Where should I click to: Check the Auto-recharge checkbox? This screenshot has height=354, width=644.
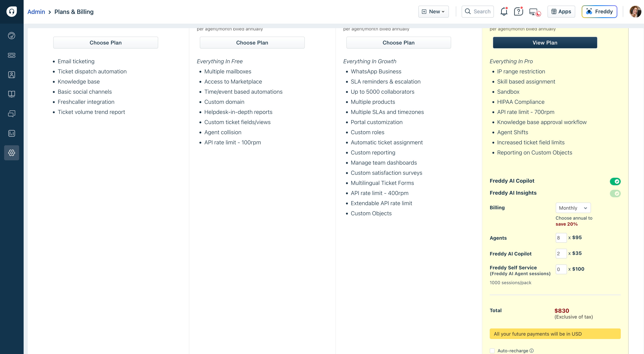(x=492, y=350)
